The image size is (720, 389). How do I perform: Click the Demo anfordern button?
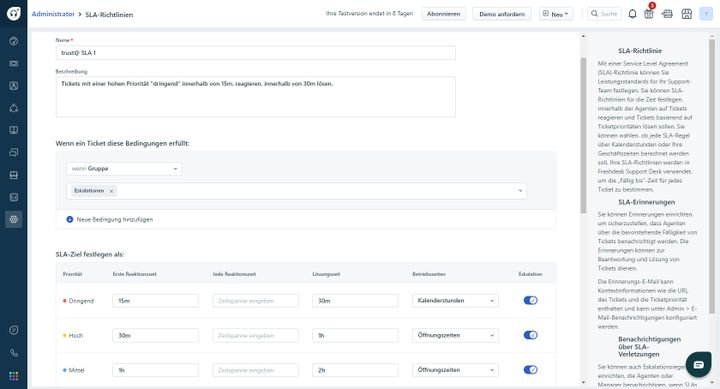pyautogui.click(x=502, y=14)
